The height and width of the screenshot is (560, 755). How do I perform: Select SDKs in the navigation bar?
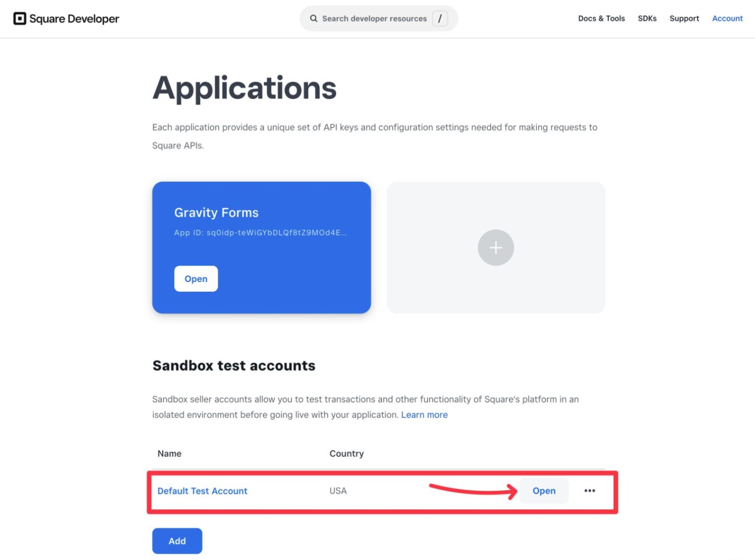pos(647,18)
